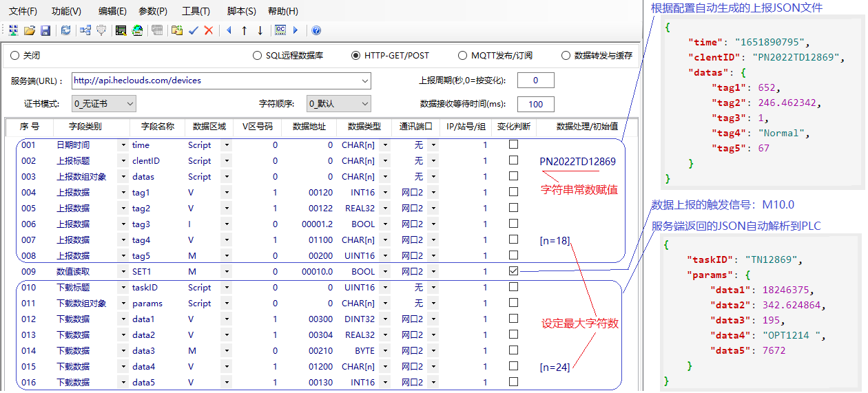Open the 工具(T) menu
Viewport: 868px width, 393px height.
click(x=196, y=11)
